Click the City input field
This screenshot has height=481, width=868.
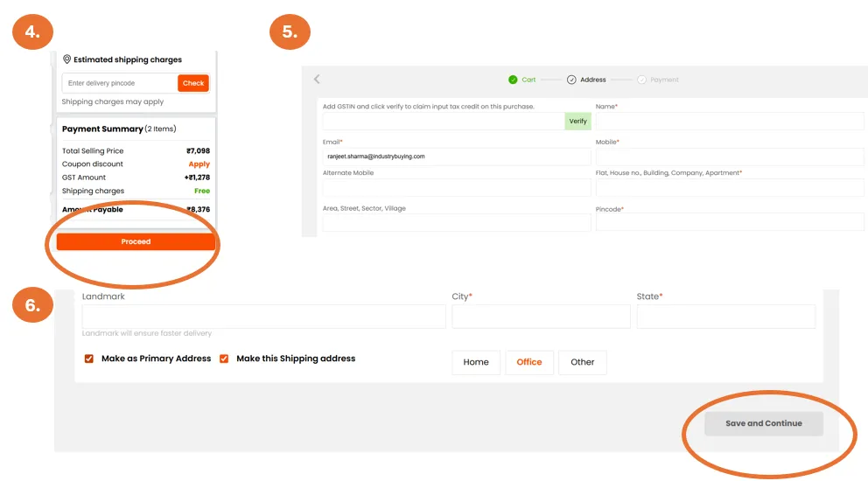(541, 317)
